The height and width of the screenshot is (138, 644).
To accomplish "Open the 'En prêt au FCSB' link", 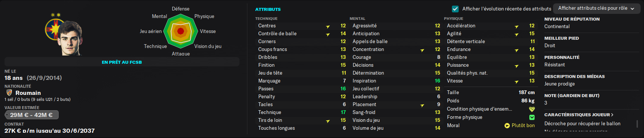I will (122, 62).
